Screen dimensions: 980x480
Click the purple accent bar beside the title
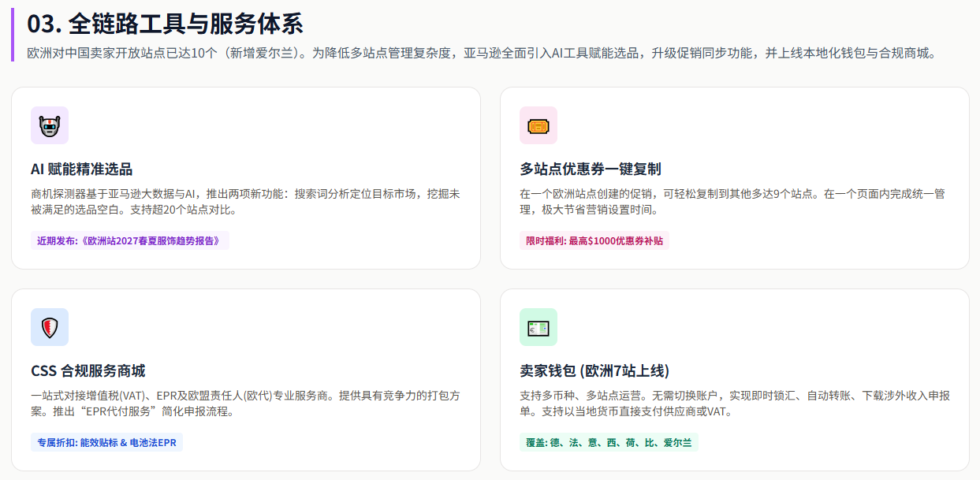13,35
